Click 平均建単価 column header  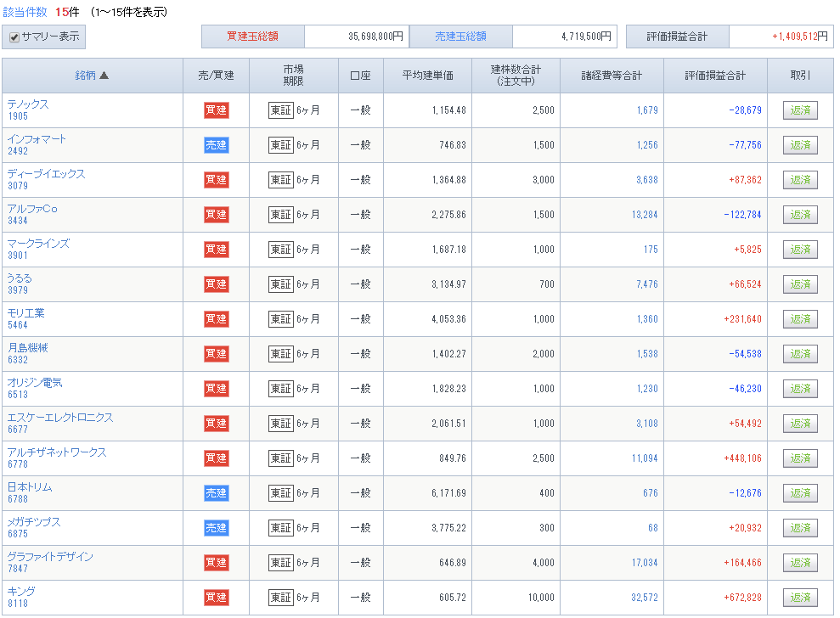[427, 76]
